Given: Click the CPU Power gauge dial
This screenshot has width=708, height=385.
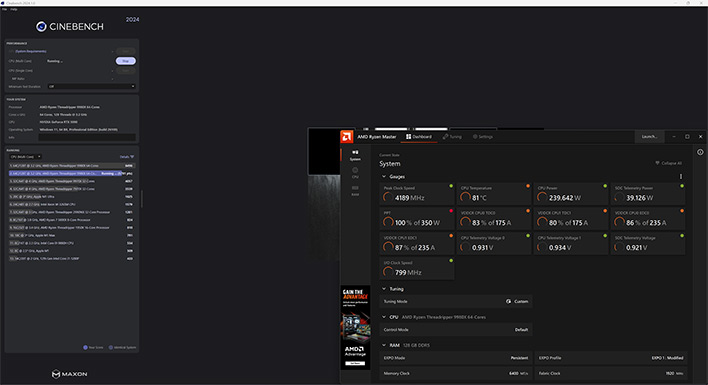Looking at the screenshot, I should click(x=542, y=197).
